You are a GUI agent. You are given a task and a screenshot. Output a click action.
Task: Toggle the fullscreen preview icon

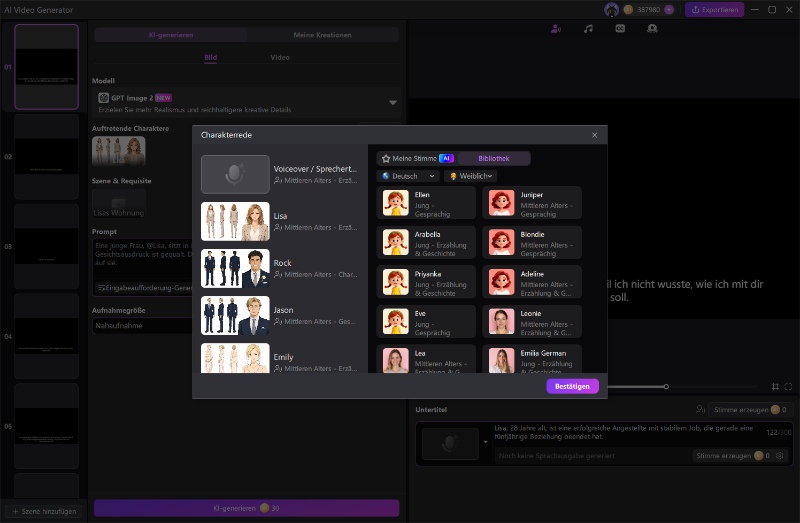[788, 387]
